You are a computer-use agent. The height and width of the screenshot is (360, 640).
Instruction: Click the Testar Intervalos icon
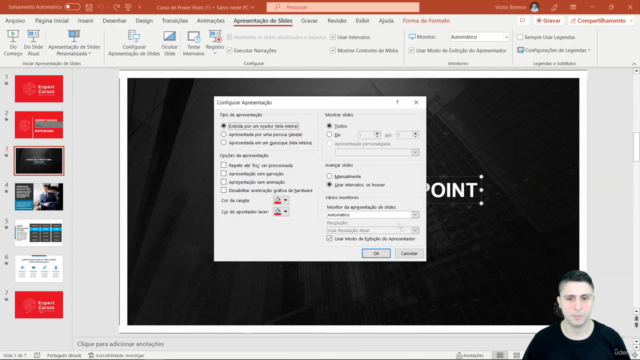point(193,43)
